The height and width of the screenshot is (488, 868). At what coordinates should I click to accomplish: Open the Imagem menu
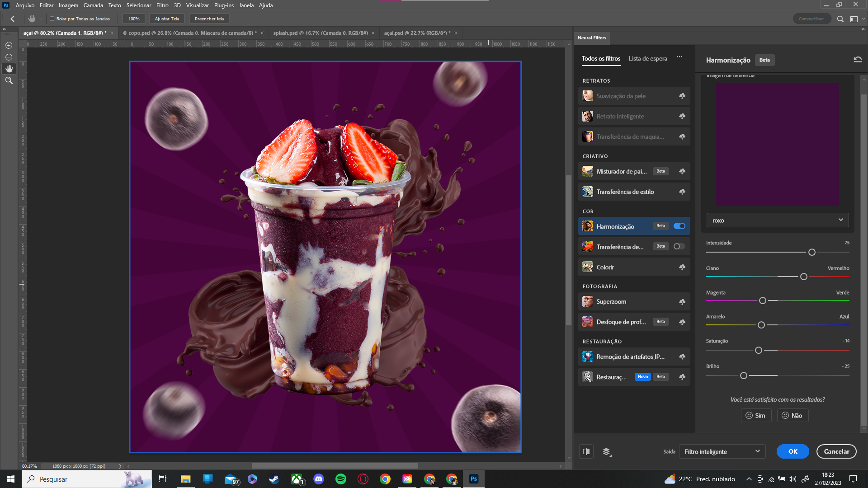(68, 5)
